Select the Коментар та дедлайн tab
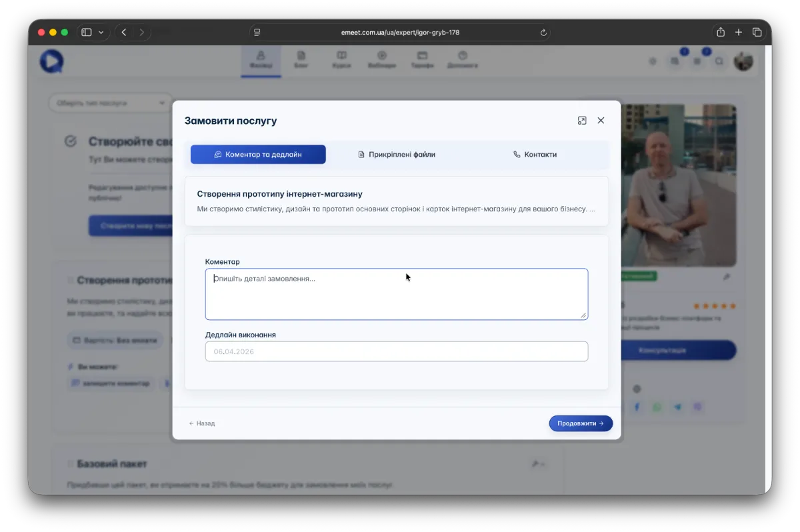 point(258,155)
